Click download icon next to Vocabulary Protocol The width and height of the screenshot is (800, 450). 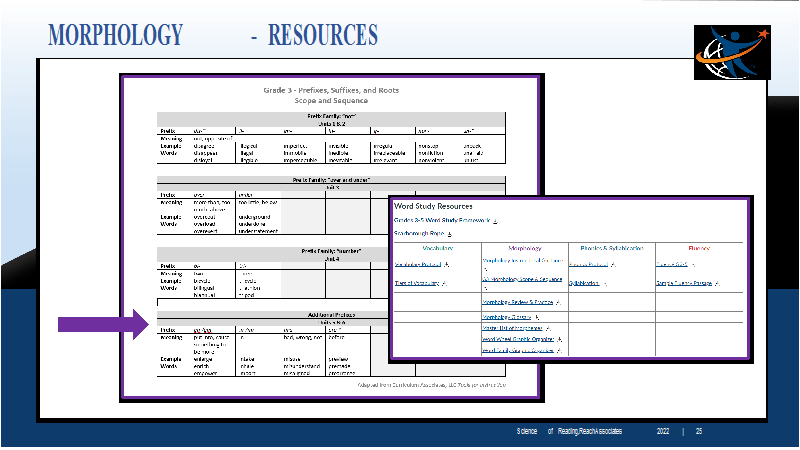[x=446, y=264]
